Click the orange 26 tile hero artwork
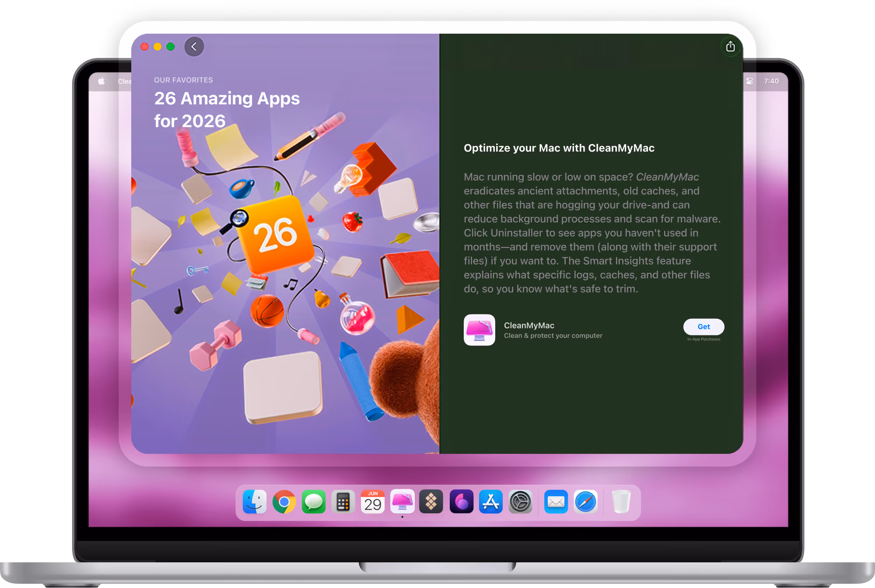Screen dimensions: 875x588 coord(276,234)
